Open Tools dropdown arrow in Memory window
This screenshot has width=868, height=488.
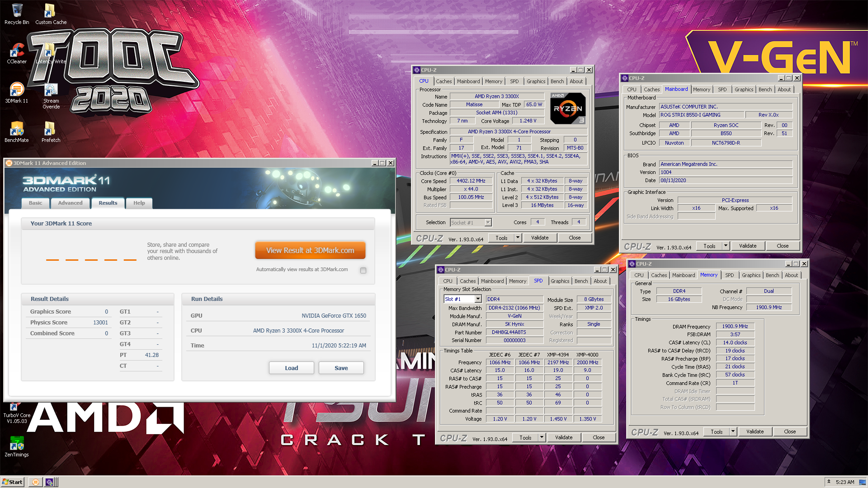click(x=733, y=432)
